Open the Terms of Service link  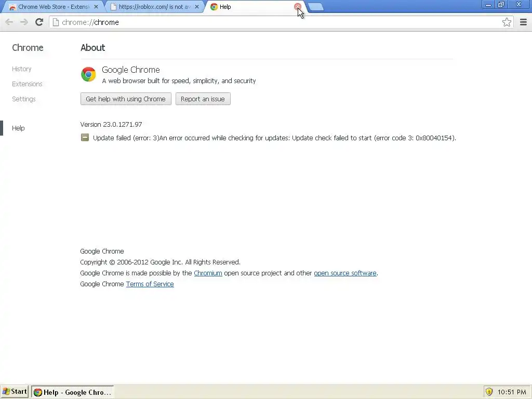(150, 284)
